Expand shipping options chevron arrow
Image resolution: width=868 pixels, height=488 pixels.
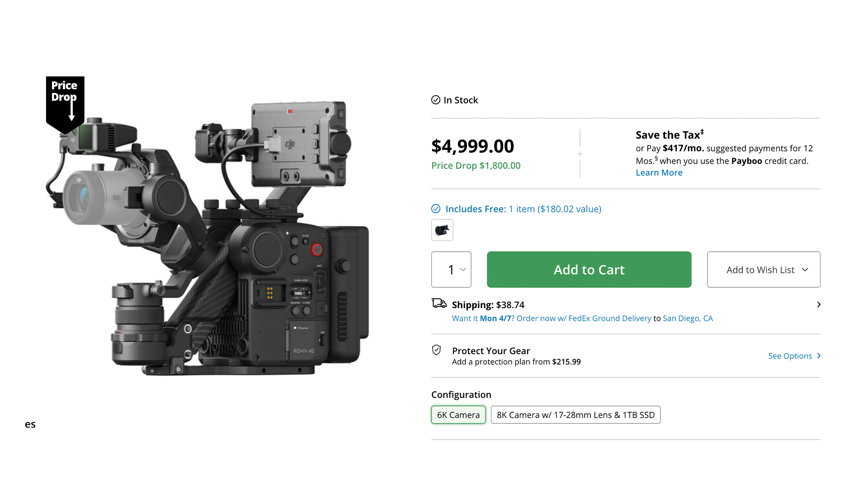[818, 305]
